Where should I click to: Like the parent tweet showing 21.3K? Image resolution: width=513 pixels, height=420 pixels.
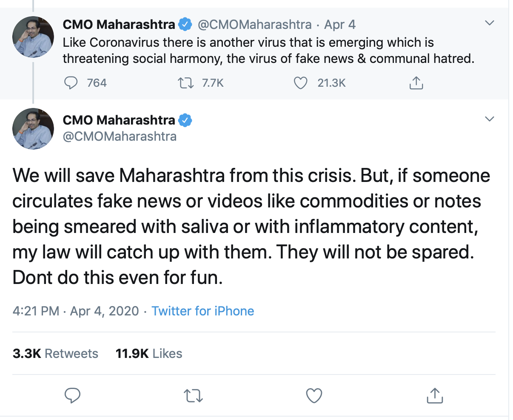(301, 83)
